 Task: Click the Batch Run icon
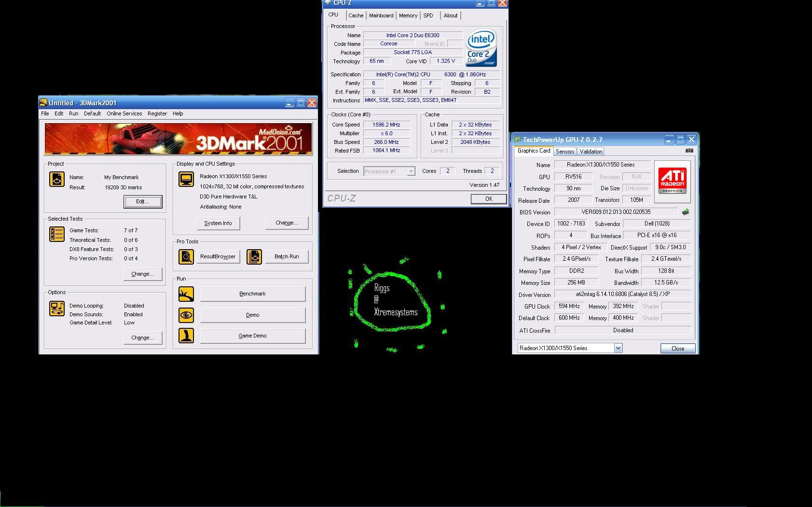point(254,257)
